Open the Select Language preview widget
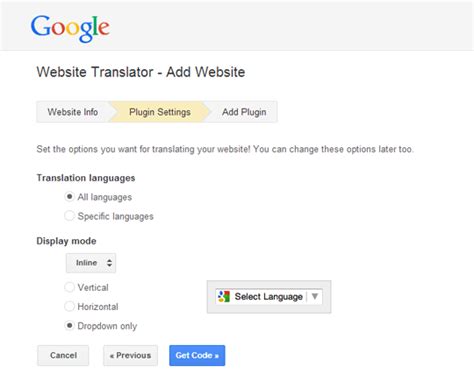Screen dimensions: 474x374 point(269,296)
